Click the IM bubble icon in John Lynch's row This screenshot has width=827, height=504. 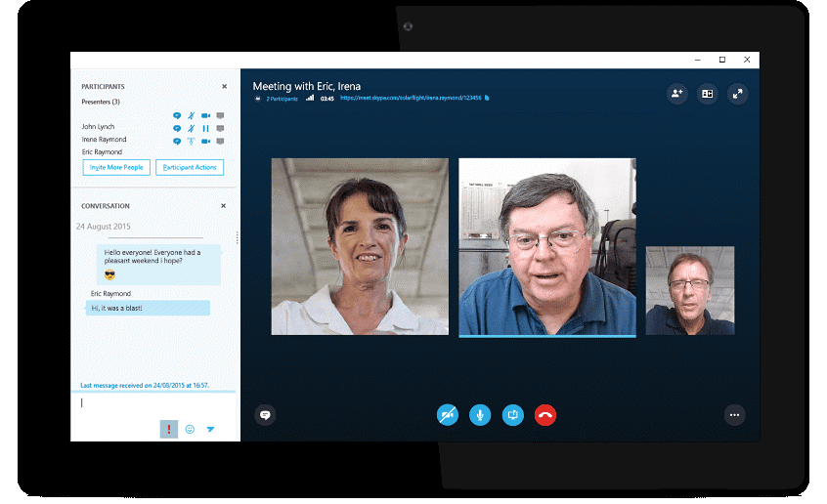coord(177,129)
